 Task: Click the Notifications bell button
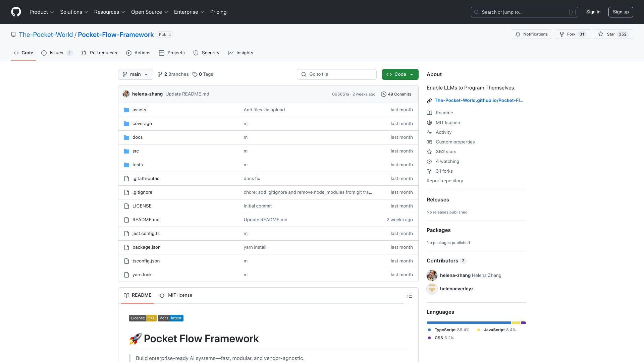click(531, 34)
